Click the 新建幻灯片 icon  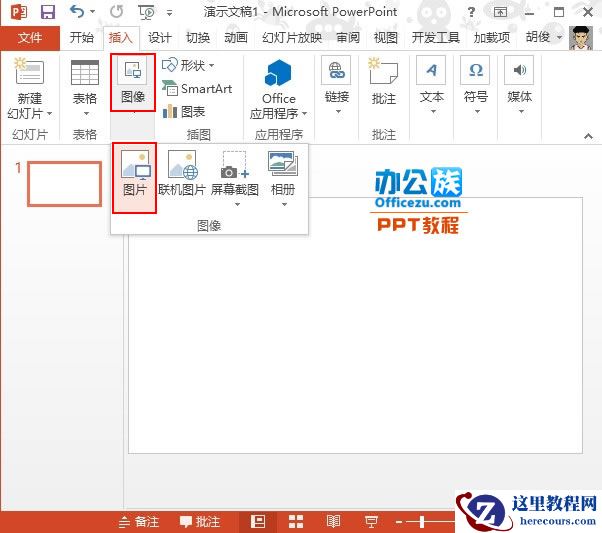coord(30,71)
